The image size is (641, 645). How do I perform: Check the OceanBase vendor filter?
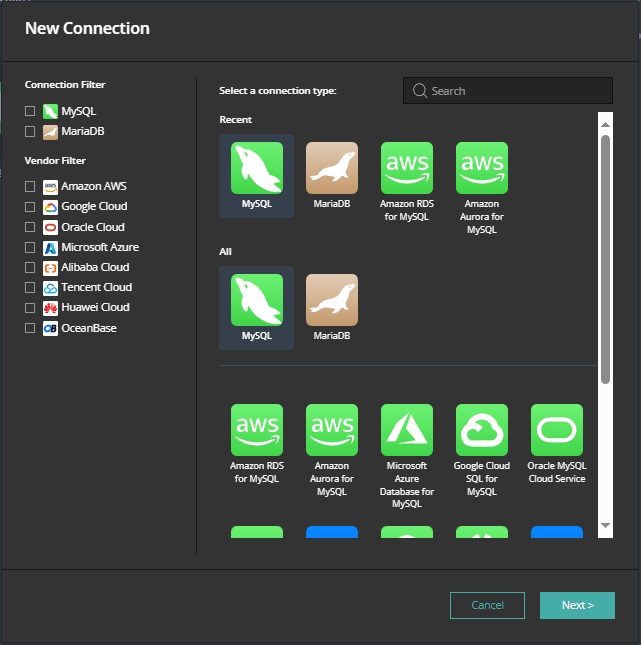click(30, 328)
